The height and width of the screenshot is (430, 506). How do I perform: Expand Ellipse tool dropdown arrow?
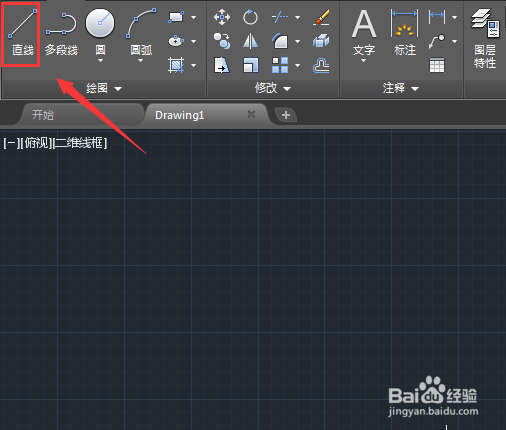tap(194, 41)
